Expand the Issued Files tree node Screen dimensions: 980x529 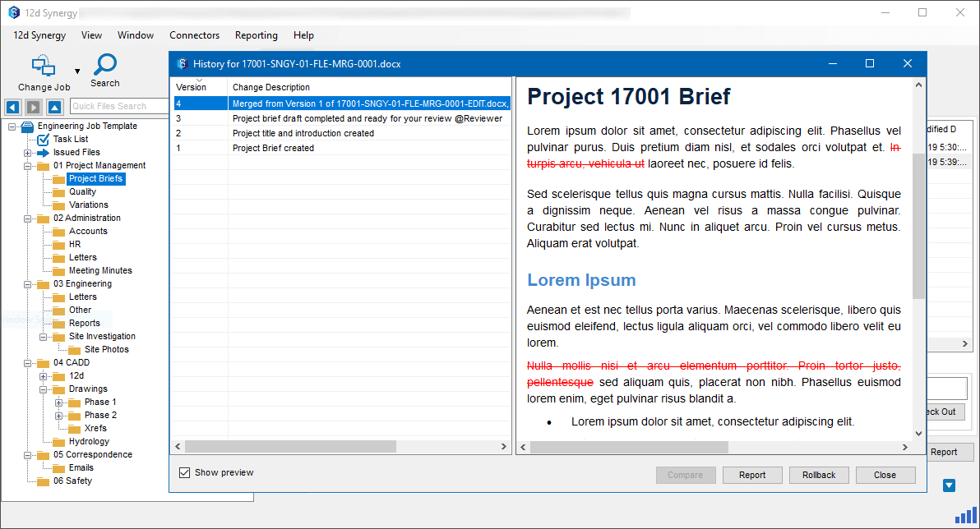[28, 153]
